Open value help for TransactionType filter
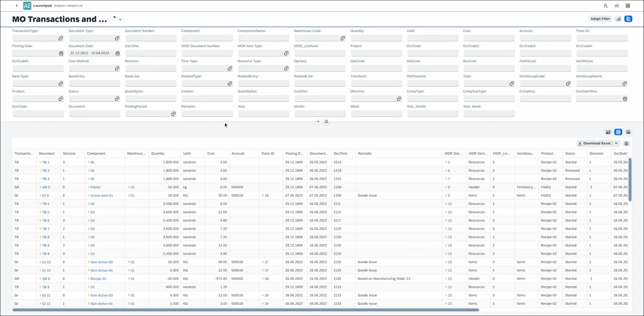The height and width of the screenshot is (316, 644). point(61,38)
